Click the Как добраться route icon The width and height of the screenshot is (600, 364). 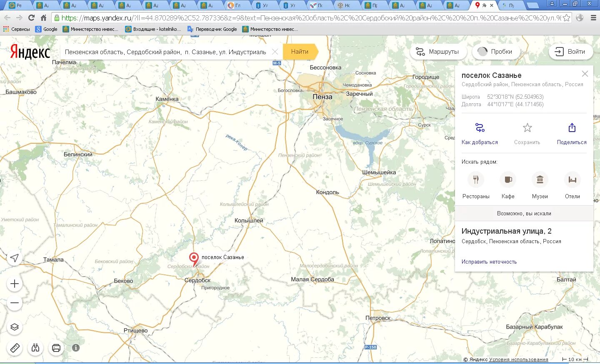point(480,127)
